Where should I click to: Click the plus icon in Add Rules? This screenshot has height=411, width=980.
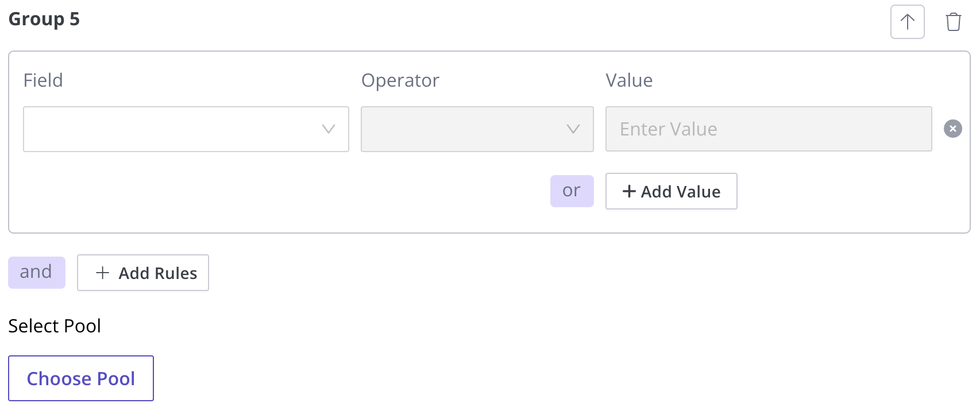[102, 273]
